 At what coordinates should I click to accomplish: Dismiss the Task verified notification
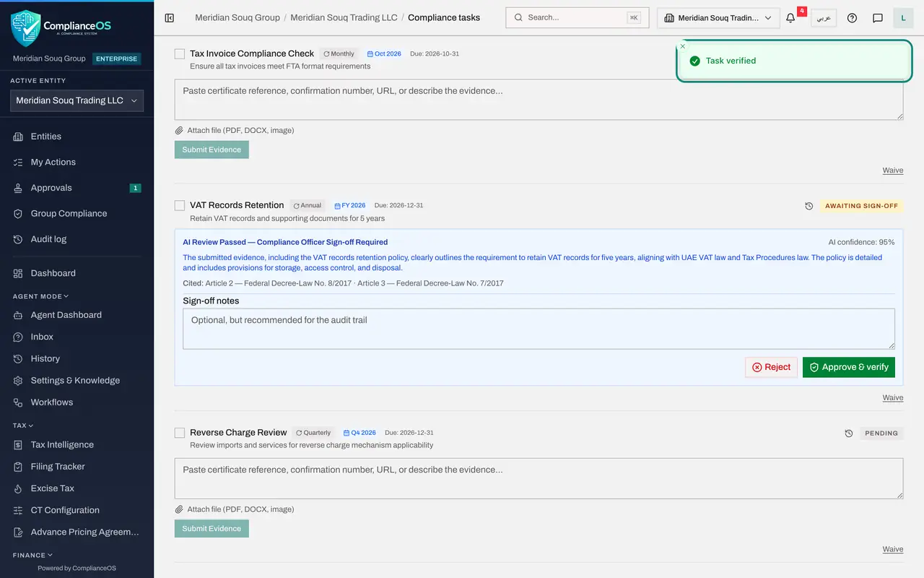point(683,46)
